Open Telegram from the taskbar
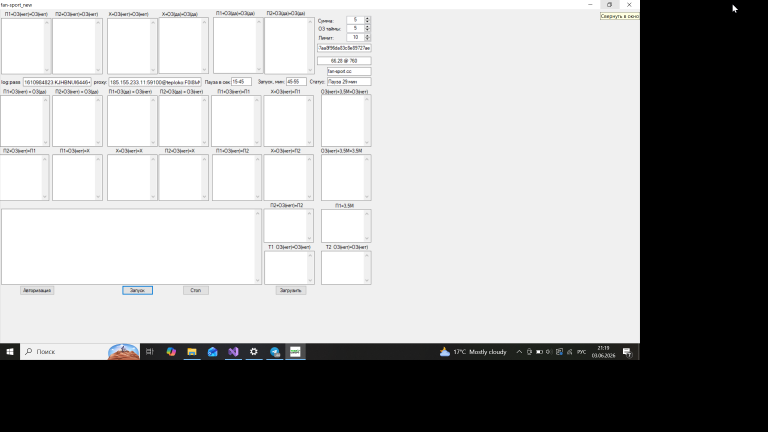Viewport: 768px width, 432px height. pyautogui.click(x=275, y=352)
